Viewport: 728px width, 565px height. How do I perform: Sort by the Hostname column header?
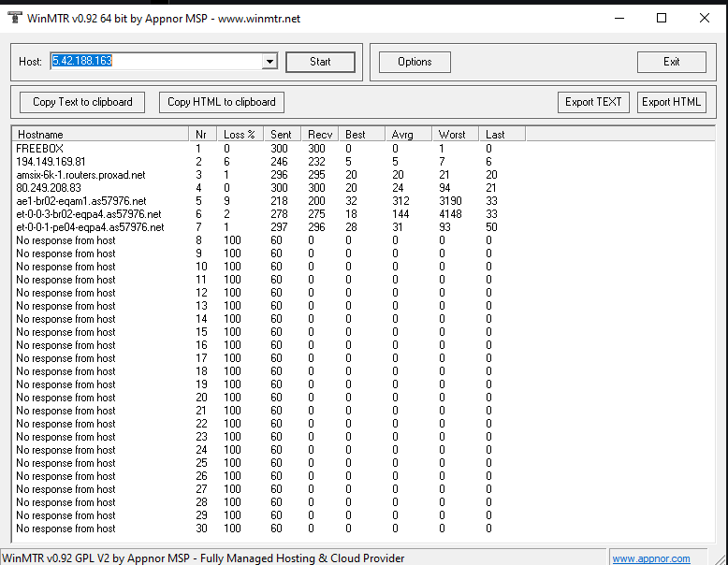tap(100, 134)
